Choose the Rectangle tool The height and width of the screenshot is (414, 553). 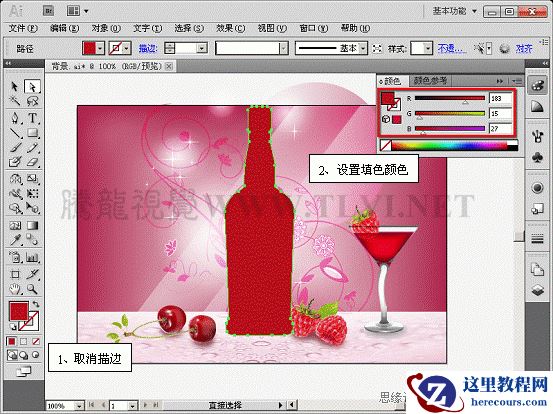[32, 133]
